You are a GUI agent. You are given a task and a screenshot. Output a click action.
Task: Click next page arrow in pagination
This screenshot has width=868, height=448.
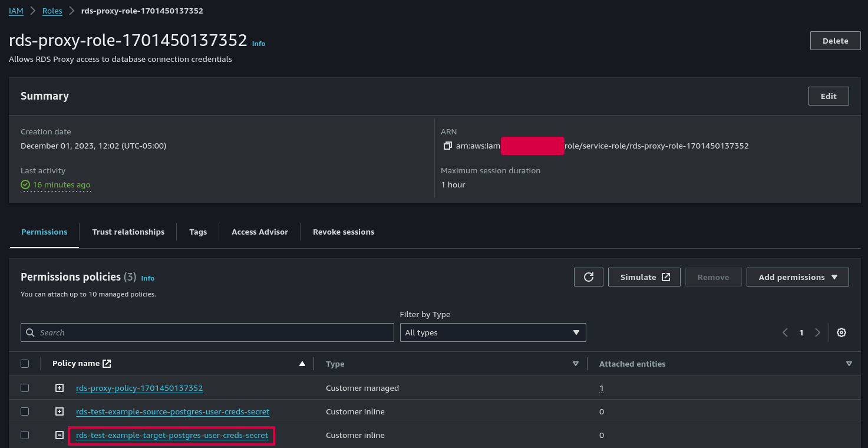(817, 332)
